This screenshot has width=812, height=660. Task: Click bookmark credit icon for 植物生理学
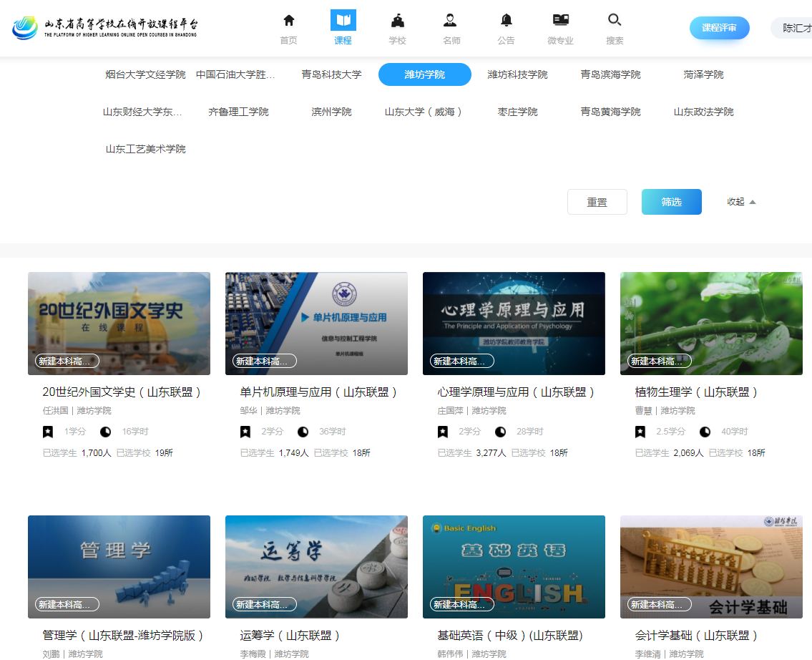pos(640,432)
